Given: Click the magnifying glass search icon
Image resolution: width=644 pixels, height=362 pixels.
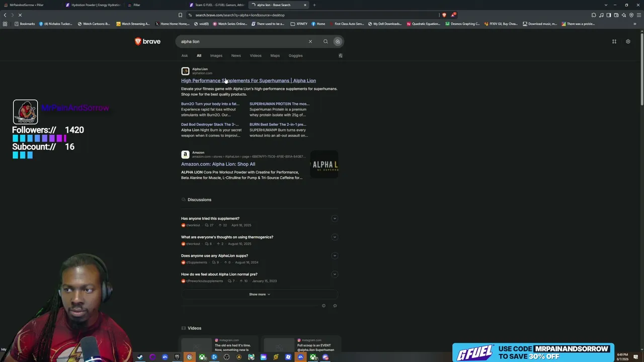Looking at the screenshot, I should pos(326,41).
